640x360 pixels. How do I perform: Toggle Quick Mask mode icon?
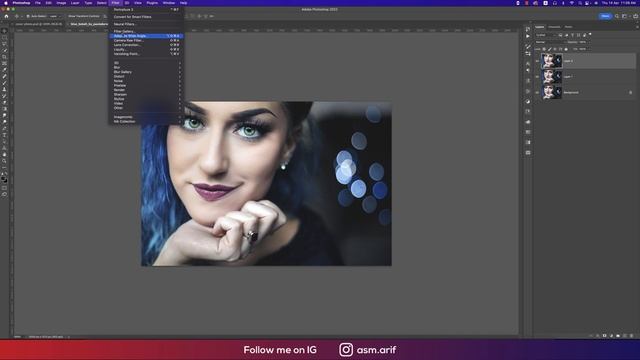click(x=4, y=188)
